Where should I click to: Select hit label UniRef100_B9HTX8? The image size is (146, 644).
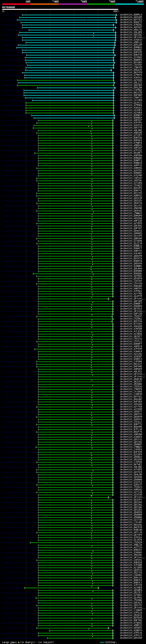(x=131, y=55)
